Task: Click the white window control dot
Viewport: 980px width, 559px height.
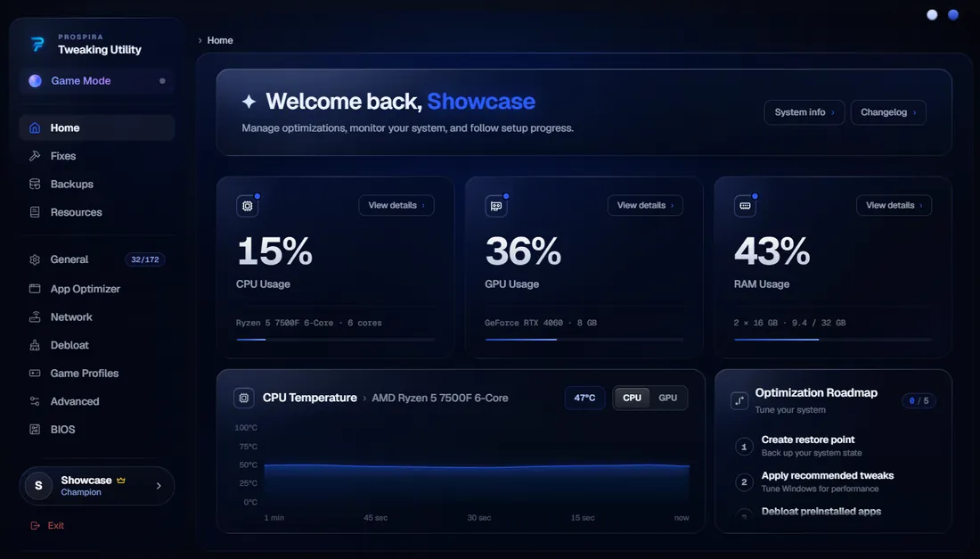Action: click(932, 15)
